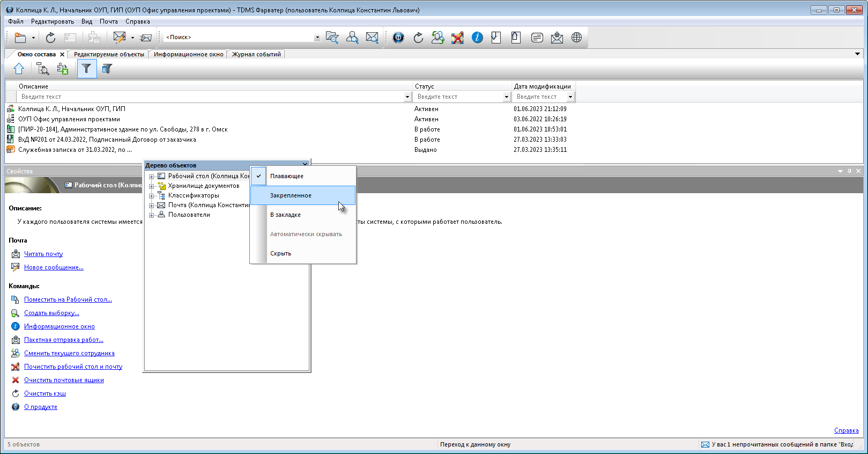Screen dimensions: 868x454
Task: Click the globe icon in toolbar
Action: pos(576,38)
